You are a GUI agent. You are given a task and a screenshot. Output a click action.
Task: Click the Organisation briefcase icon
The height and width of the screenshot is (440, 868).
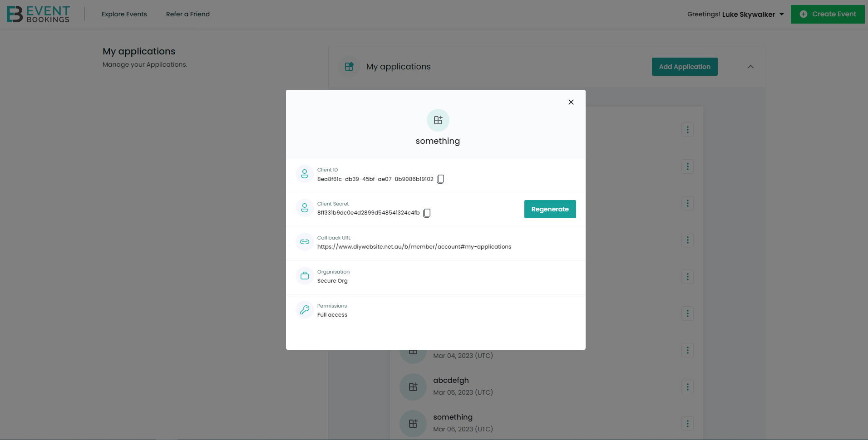305,276
